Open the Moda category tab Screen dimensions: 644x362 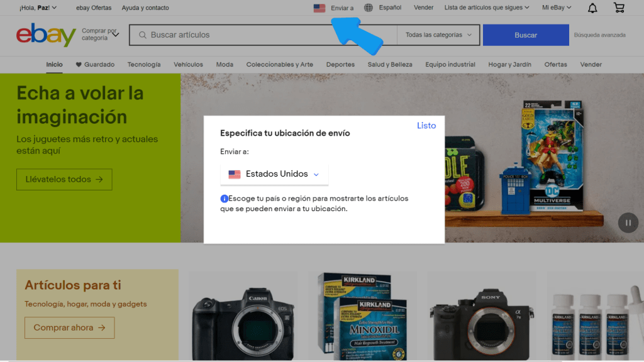225,65
